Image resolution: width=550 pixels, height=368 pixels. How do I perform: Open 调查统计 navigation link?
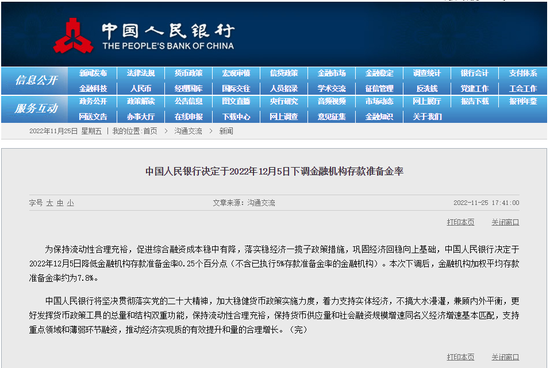[x=427, y=73]
